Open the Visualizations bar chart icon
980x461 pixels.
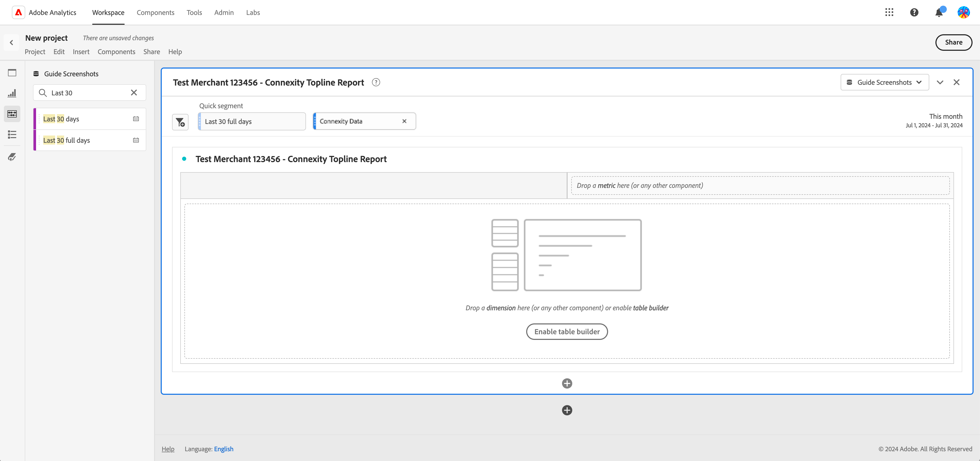coord(12,93)
